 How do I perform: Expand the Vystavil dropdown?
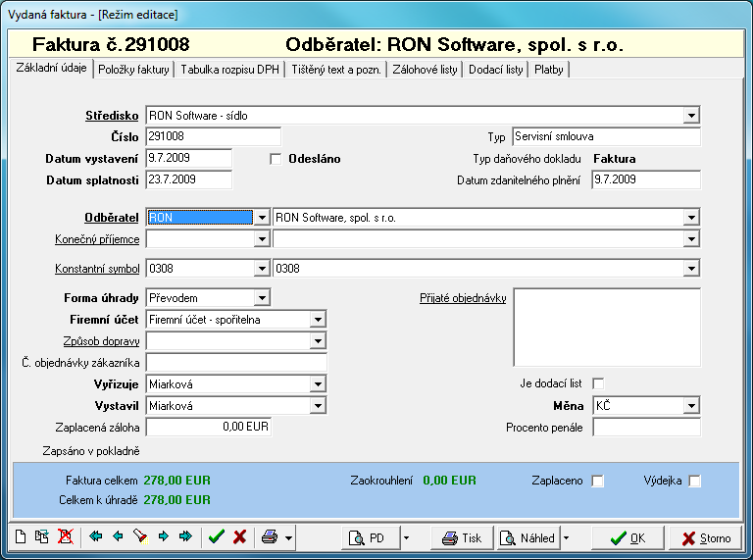(x=318, y=406)
